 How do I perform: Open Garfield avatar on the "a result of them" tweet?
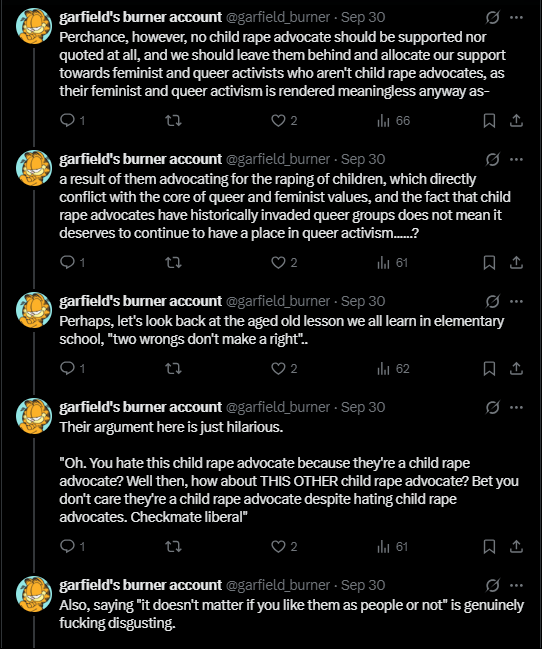34,168
